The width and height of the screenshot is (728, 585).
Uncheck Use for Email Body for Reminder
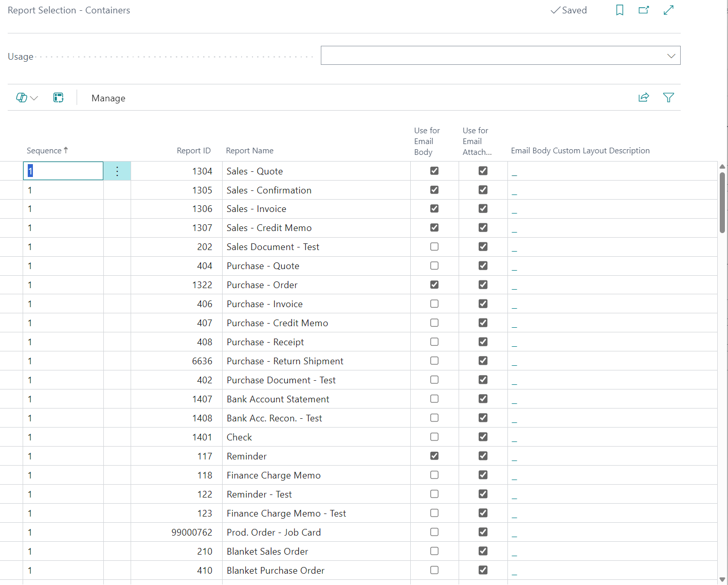(x=434, y=456)
